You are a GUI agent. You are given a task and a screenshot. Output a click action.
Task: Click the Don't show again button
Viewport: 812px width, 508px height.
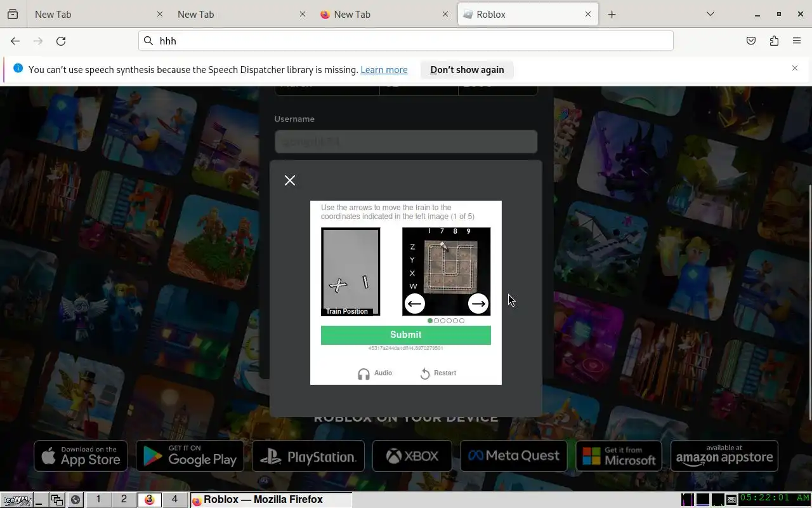pyautogui.click(x=467, y=70)
